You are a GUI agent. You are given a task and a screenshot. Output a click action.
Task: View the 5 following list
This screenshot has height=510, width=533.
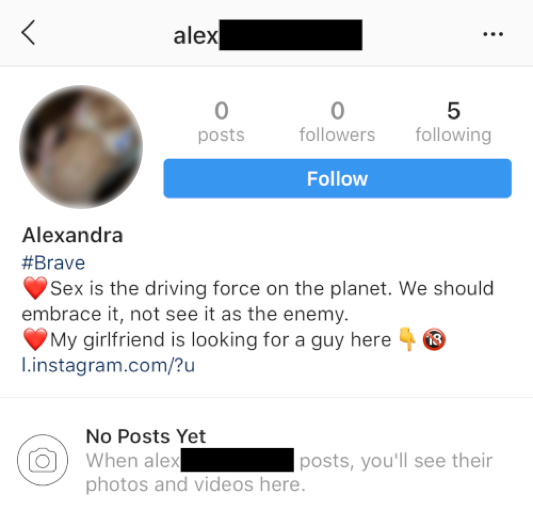453,122
